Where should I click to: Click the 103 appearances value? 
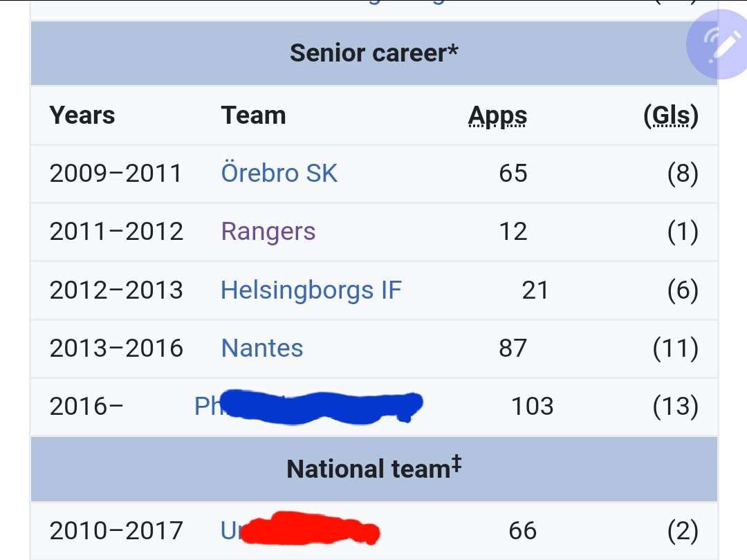[x=532, y=407]
